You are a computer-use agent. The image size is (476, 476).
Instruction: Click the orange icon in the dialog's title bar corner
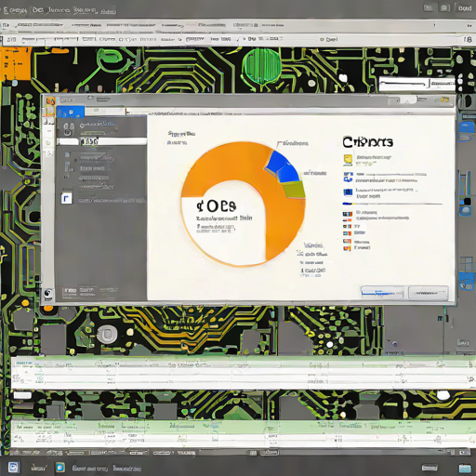[50, 101]
